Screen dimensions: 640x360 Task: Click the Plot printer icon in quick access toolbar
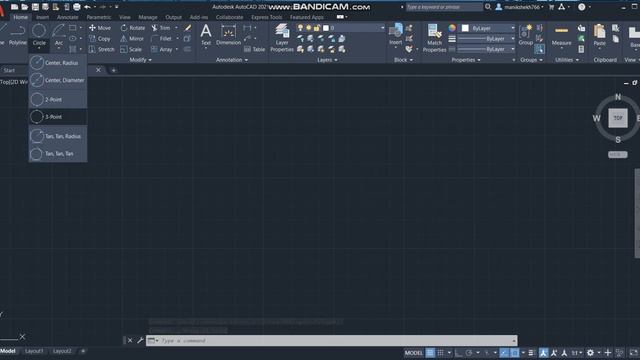pyautogui.click(x=76, y=7)
